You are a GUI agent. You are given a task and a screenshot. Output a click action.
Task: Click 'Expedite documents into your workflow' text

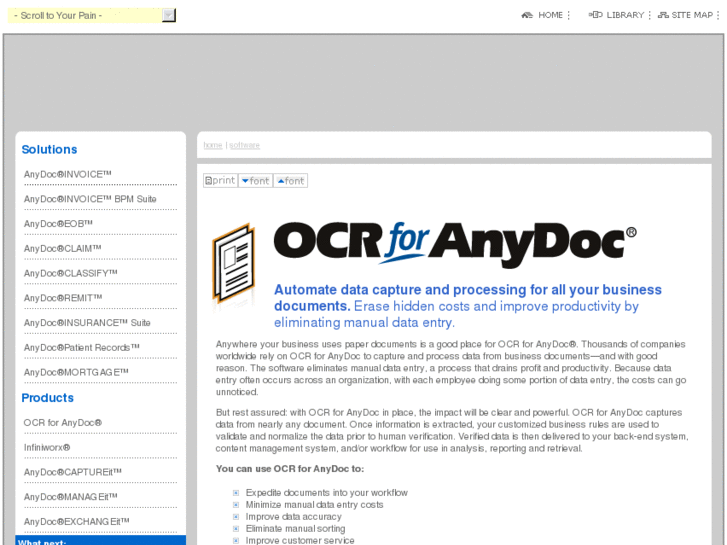326,493
